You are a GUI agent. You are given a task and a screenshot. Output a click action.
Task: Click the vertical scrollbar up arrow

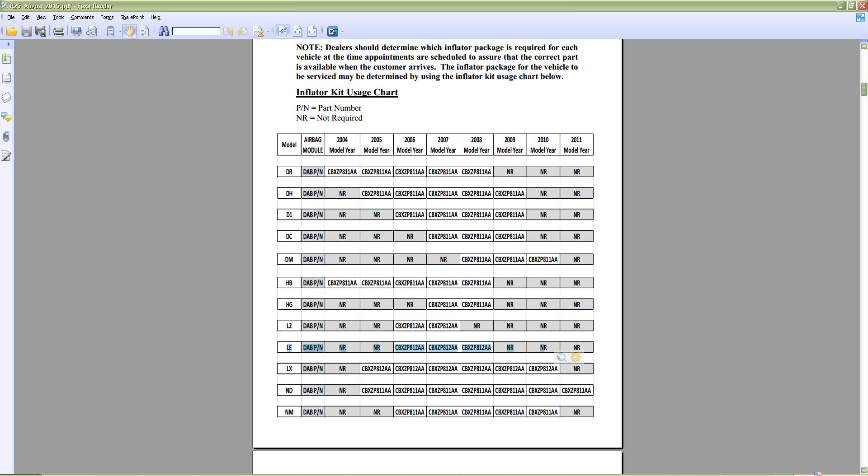tap(864, 46)
